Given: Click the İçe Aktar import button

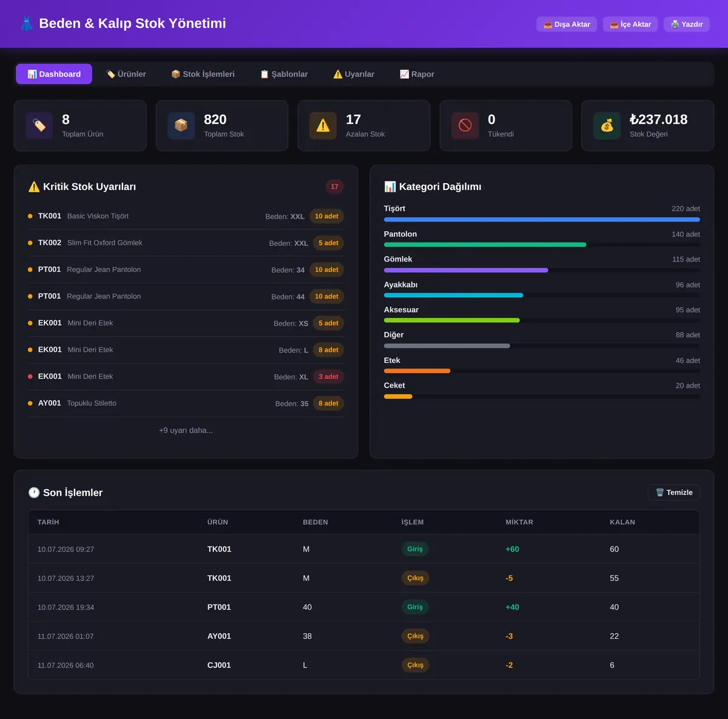Looking at the screenshot, I should click(x=630, y=24).
